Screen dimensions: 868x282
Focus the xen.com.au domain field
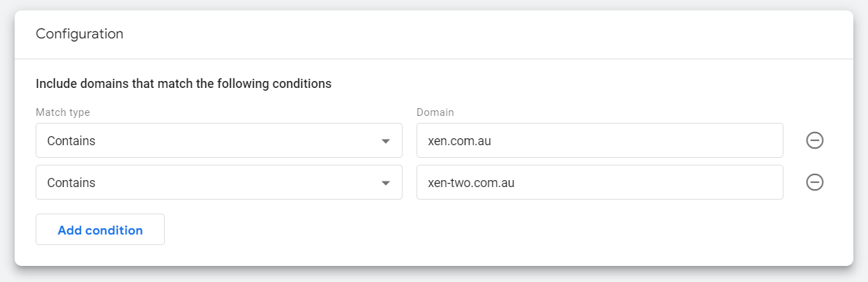click(600, 140)
